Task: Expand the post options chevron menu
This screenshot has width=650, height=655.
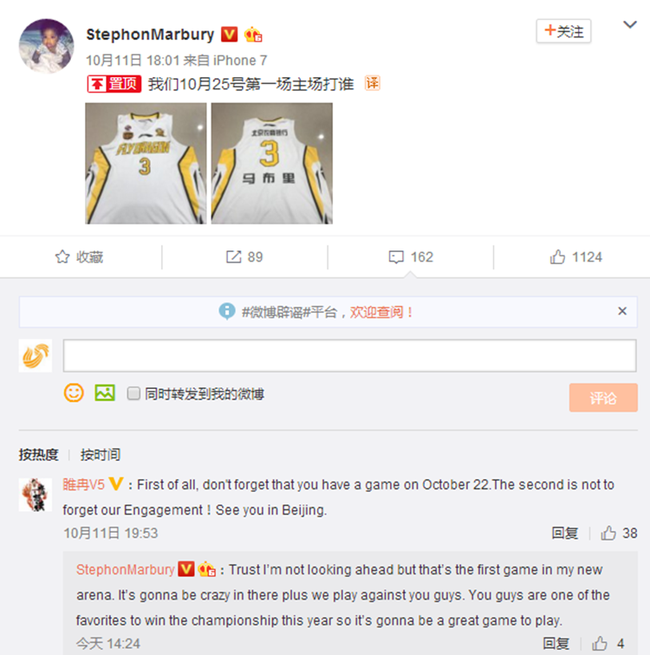Action: point(630,25)
